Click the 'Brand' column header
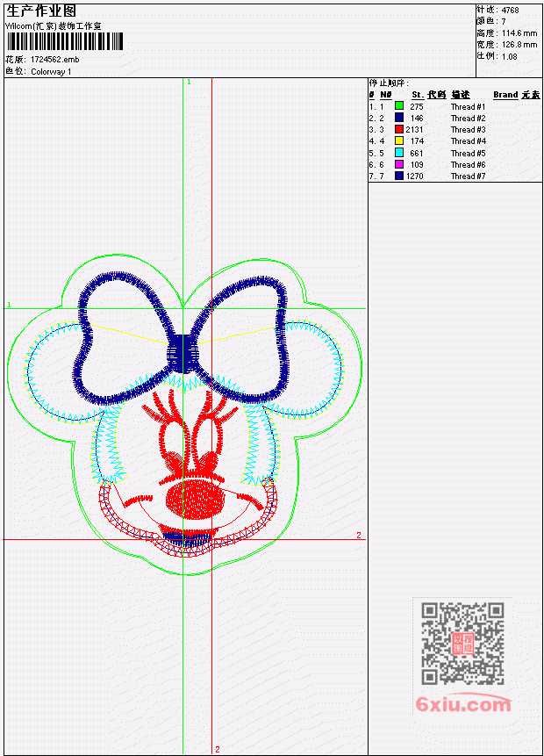Screen dimensions: 544x756 pyautogui.click(x=505, y=95)
